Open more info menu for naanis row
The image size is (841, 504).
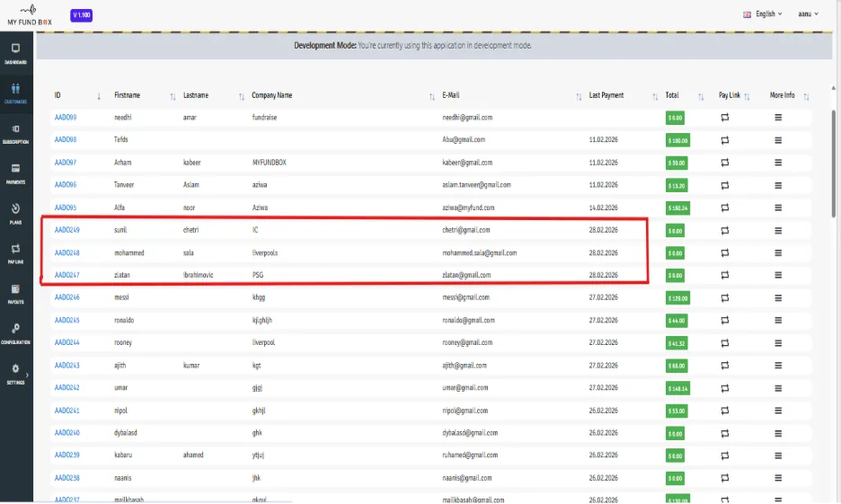pyautogui.click(x=778, y=478)
